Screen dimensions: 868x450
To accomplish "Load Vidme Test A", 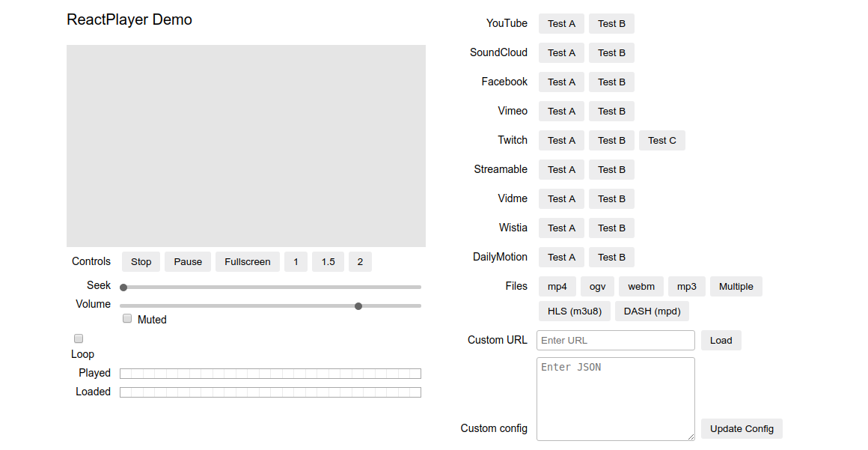I will [561, 199].
